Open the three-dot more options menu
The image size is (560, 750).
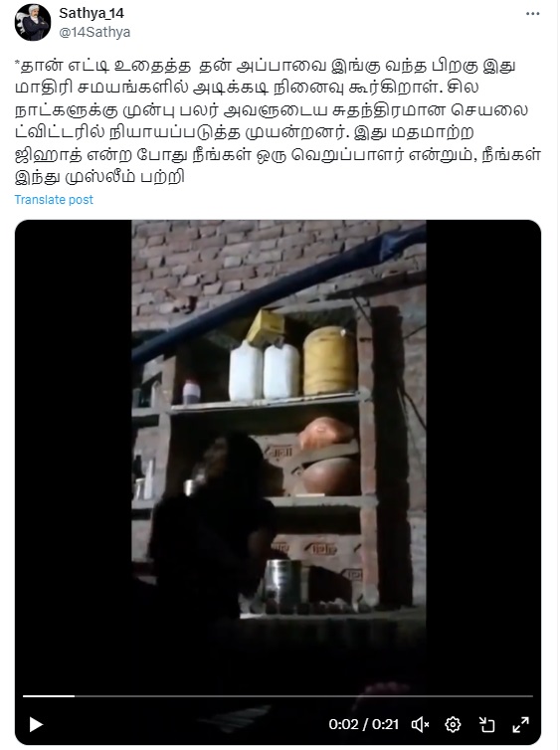(532, 14)
